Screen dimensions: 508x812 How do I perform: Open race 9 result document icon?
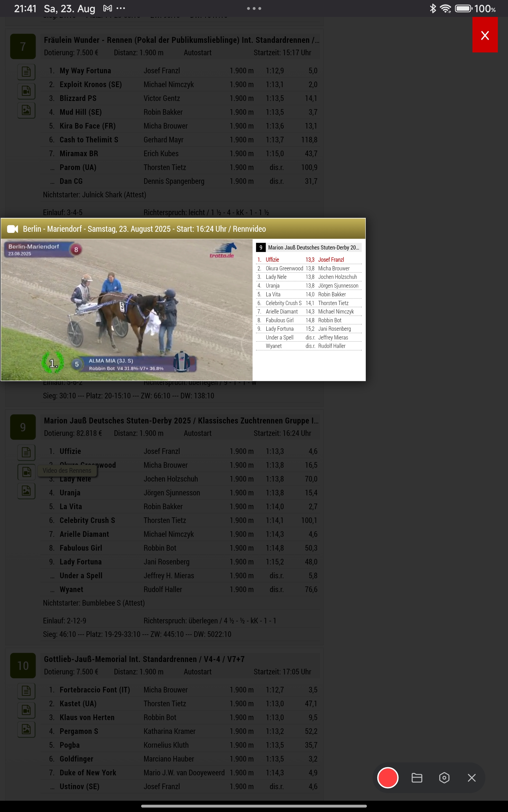click(26, 452)
